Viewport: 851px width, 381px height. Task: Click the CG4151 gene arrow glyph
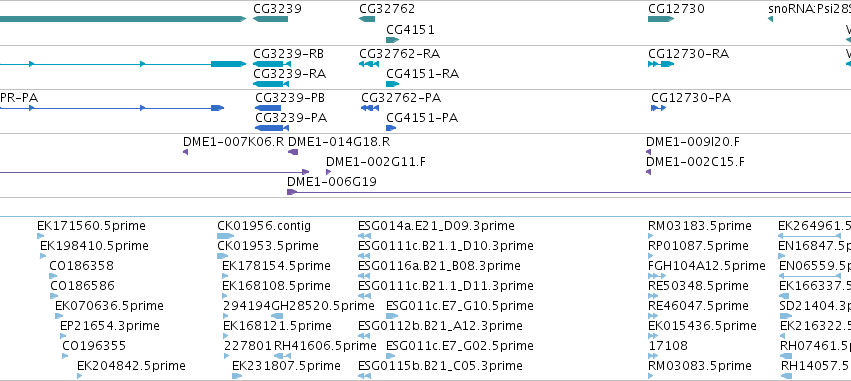392,40
